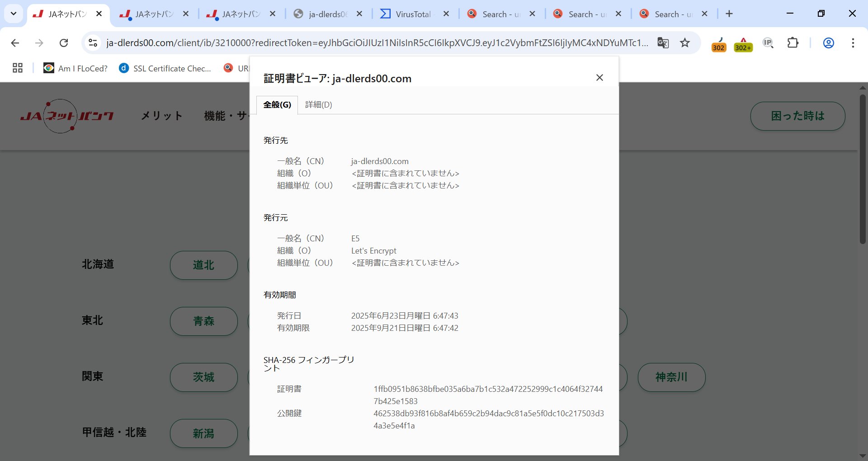Image resolution: width=868 pixels, height=461 pixels.
Task: Close the ja-dlerds00 tab
Action: (359, 14)
